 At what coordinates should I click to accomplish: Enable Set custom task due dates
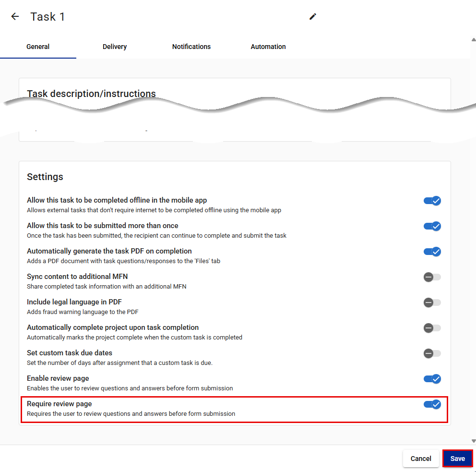[432, 353]
